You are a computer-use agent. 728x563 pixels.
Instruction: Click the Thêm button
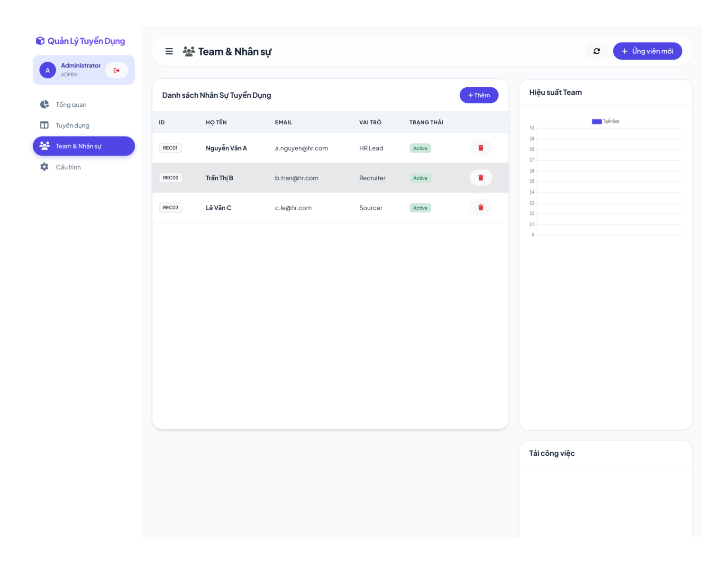tap(479, 95)
